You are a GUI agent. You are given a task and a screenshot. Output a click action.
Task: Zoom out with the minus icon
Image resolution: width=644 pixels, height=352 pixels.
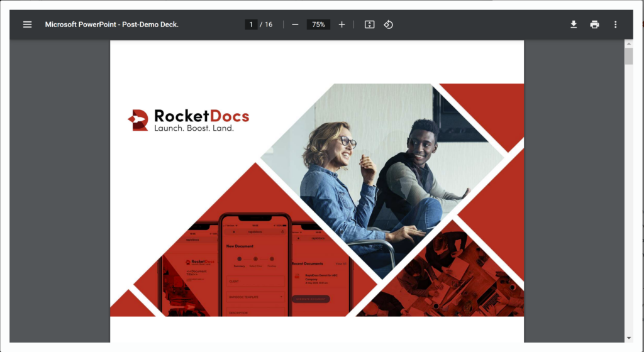coord(295,25)
